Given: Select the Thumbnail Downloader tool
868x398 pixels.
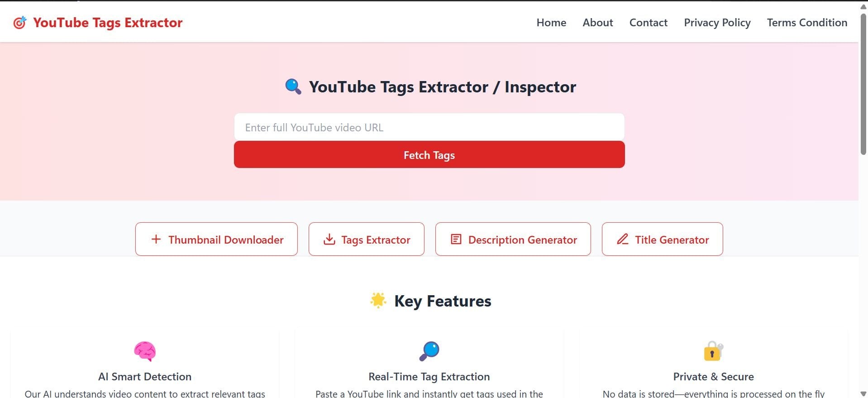Looking at the screenshot, I should (216, 239).
